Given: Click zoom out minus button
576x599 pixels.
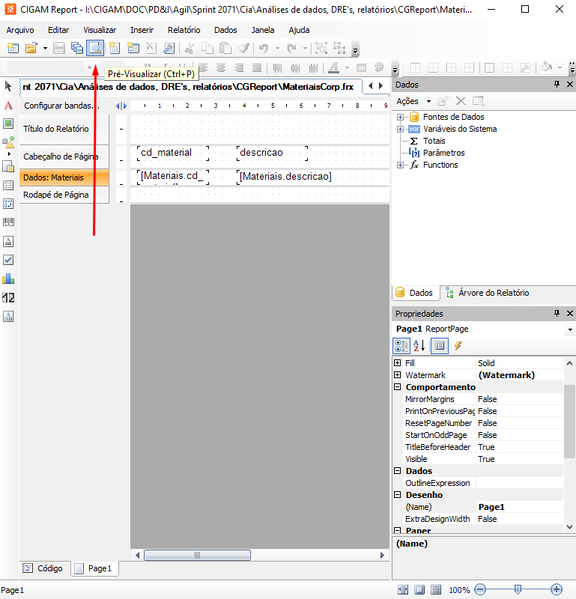Looking at the screenshot, I should pyautogui.click(x=480, y=589).
